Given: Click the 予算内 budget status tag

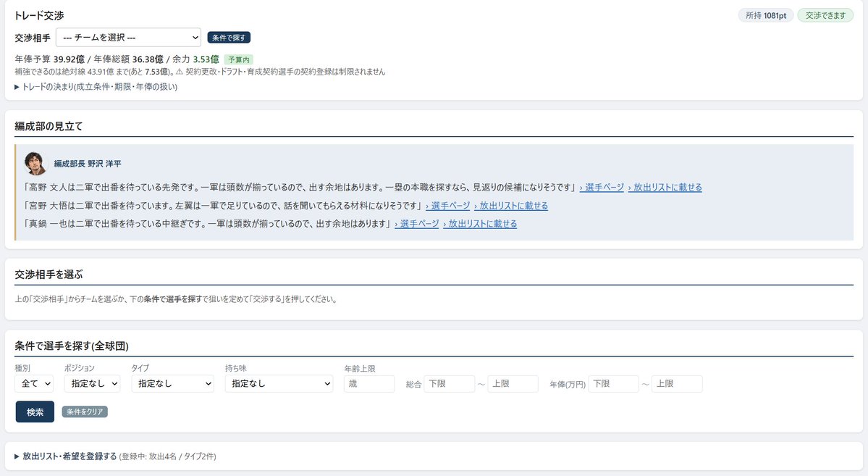Looking at the screenshot, I should pos(239,60).
